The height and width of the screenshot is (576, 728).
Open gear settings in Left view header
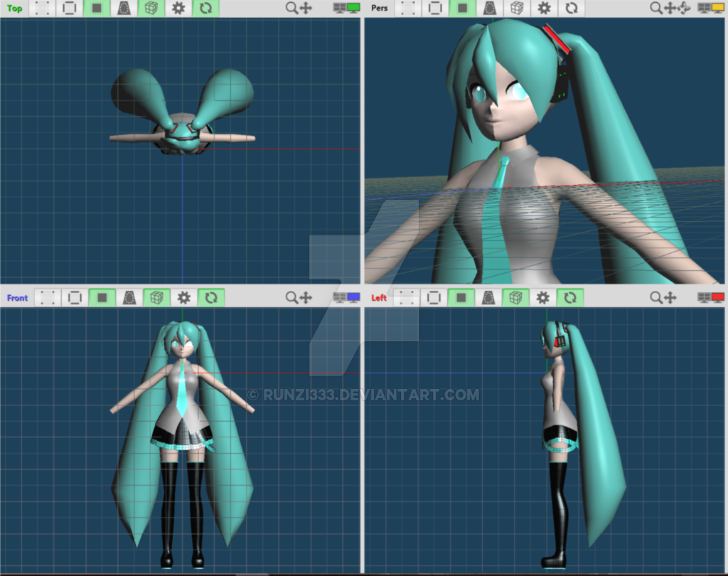(x=542, y=298)
